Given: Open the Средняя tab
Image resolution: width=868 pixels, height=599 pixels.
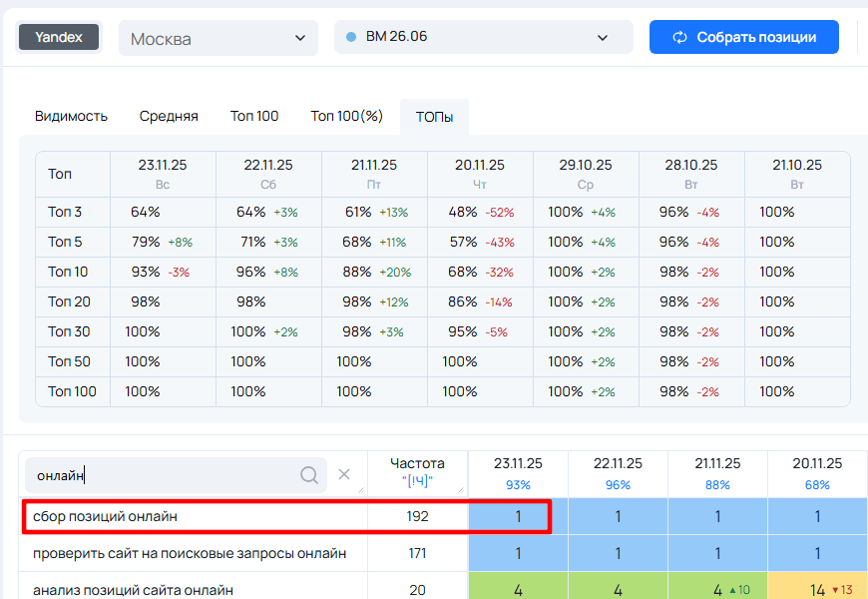Looking at the screenshot, I should 169,116.
